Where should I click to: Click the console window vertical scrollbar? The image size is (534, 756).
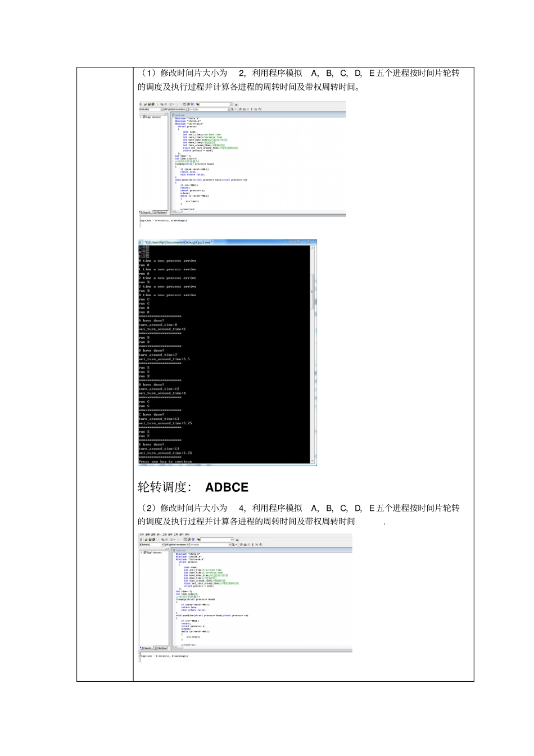pos(313,354)
